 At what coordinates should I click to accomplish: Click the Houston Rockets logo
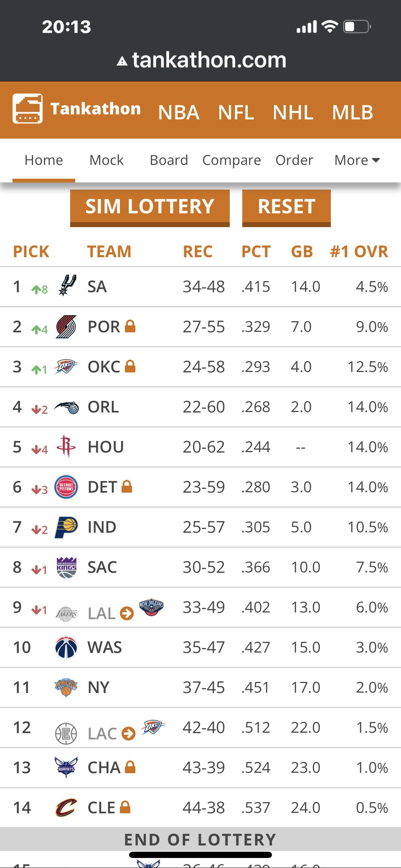66,447
